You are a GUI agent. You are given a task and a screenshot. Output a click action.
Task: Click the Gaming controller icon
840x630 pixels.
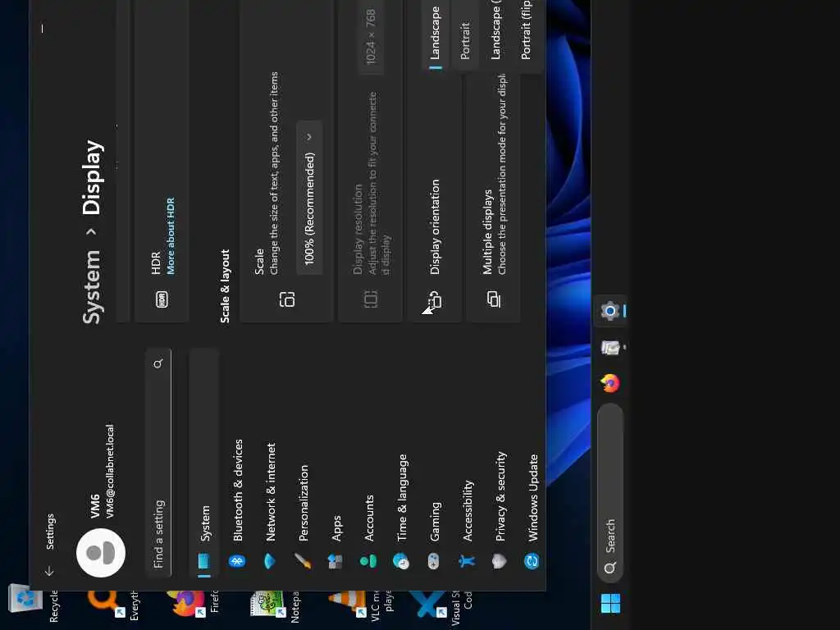[434, 561]
